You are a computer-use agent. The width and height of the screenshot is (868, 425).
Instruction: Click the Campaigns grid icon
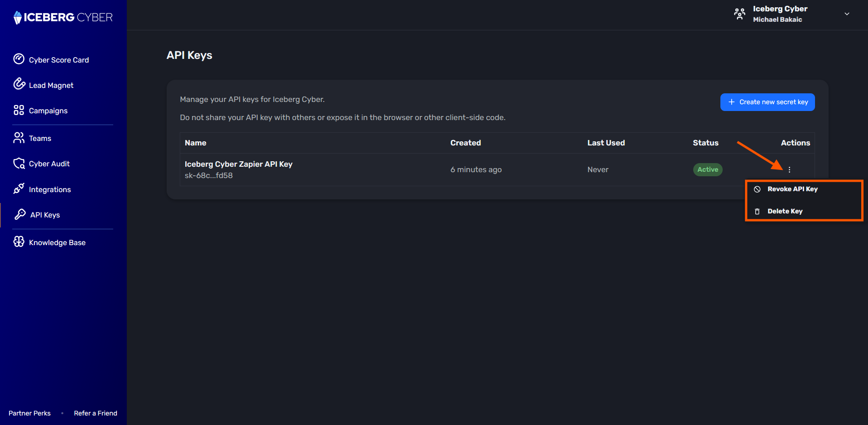pos(19,110)
